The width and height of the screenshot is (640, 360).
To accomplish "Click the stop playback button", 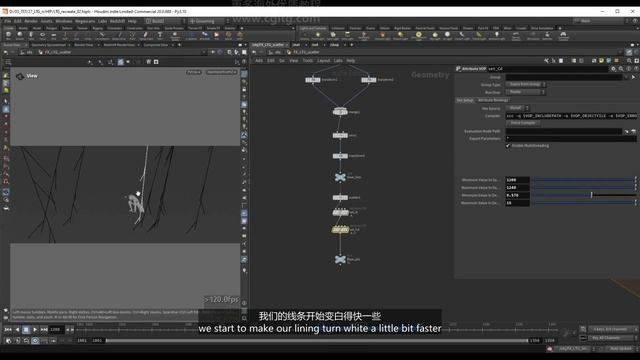I will [x=26, y=329].
